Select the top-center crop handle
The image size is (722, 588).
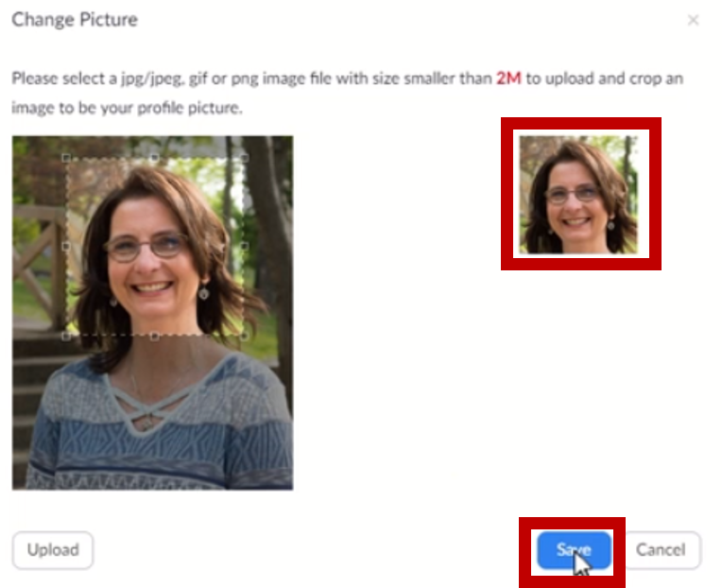click(x=155, y=158)
